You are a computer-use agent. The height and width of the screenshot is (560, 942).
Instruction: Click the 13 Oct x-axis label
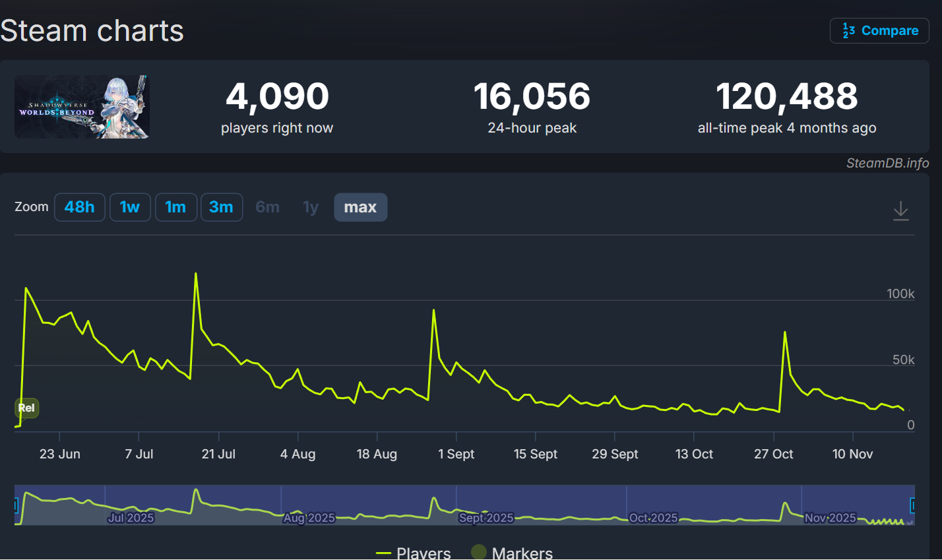coord(694,454)
